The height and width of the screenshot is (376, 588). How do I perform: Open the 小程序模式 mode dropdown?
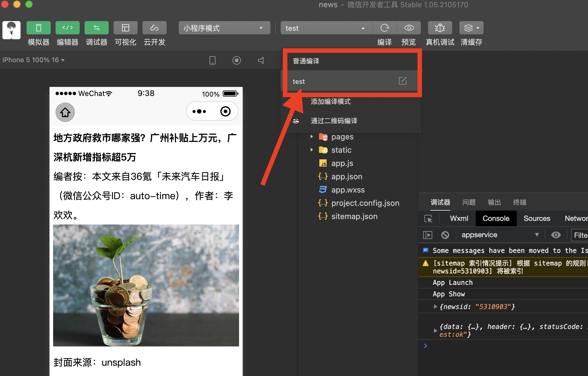pyautogui.click(x=224, y=28)
